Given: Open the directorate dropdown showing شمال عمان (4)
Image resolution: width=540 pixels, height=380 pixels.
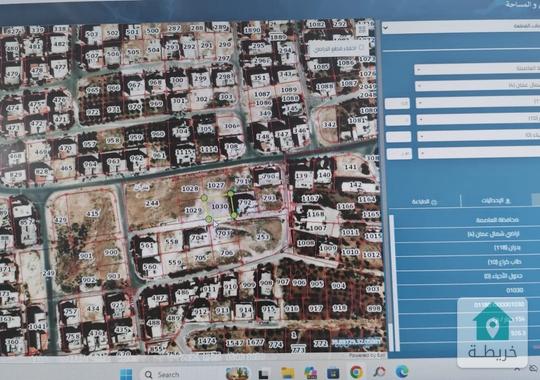Looking at the screenshot, I should coord(477,85).
